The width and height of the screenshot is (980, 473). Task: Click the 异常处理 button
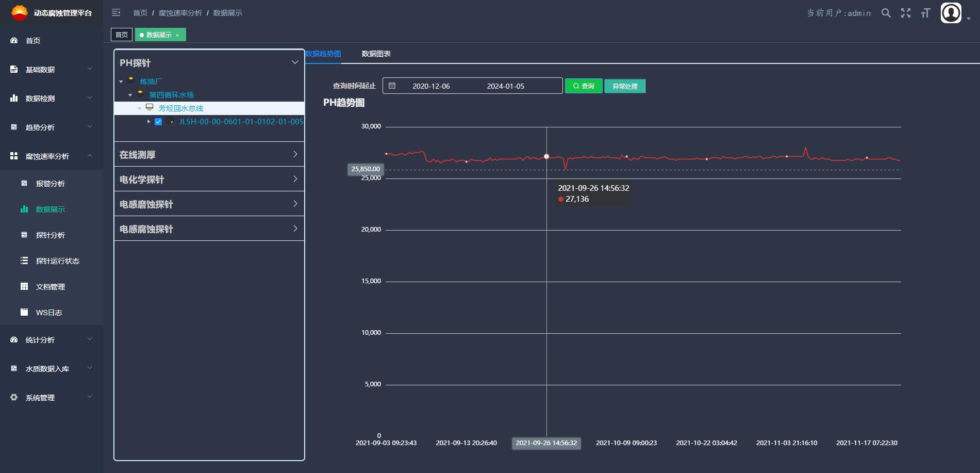coord(625,86)
